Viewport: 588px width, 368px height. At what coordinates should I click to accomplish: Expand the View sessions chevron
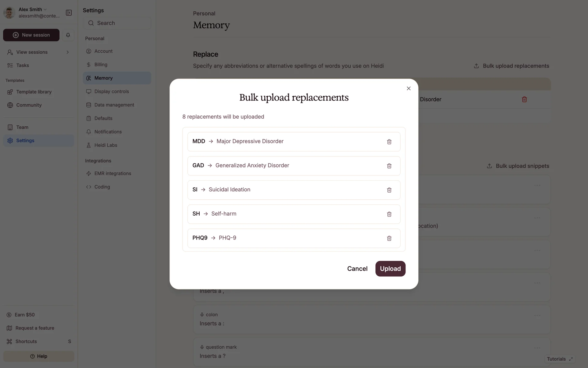[68, 52]
